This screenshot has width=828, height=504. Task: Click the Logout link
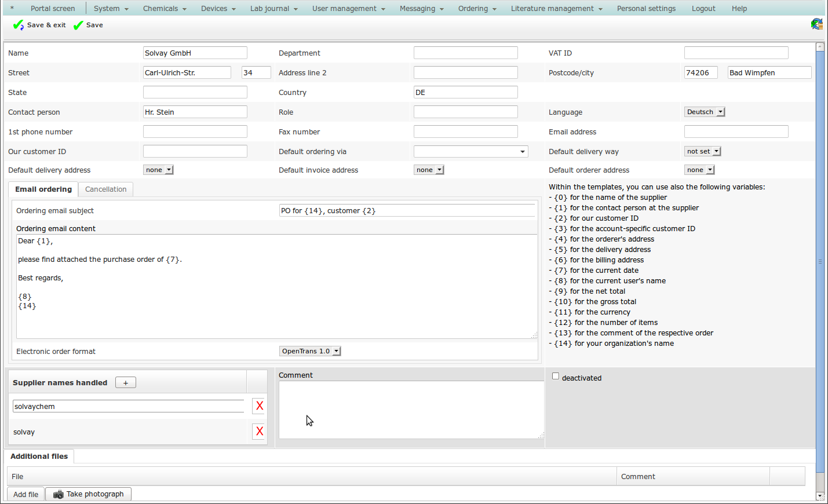[x=703, y=9]
